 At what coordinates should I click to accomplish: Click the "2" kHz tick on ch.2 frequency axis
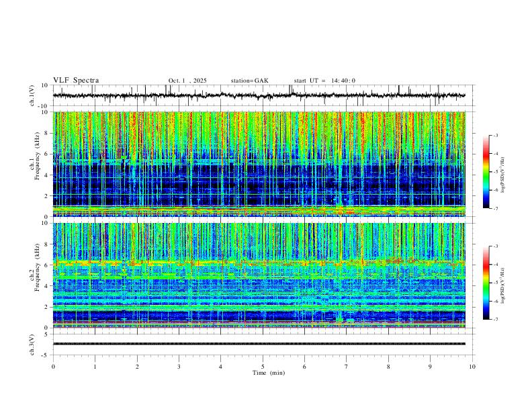point(46,307)
